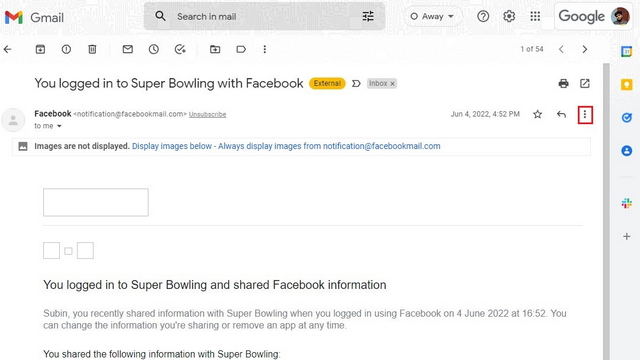Open Gmail Support help icon
The width and height of the screenshot is (640, 360).
coord(483,17)
